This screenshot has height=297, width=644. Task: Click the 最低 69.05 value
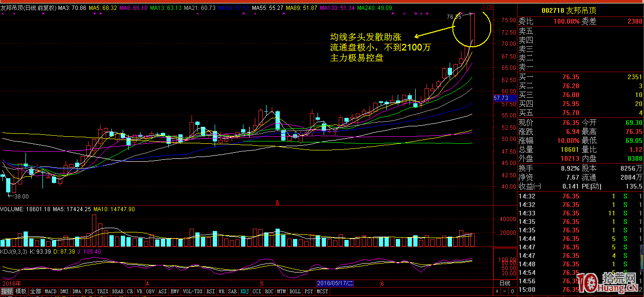[x=634, y=140]
